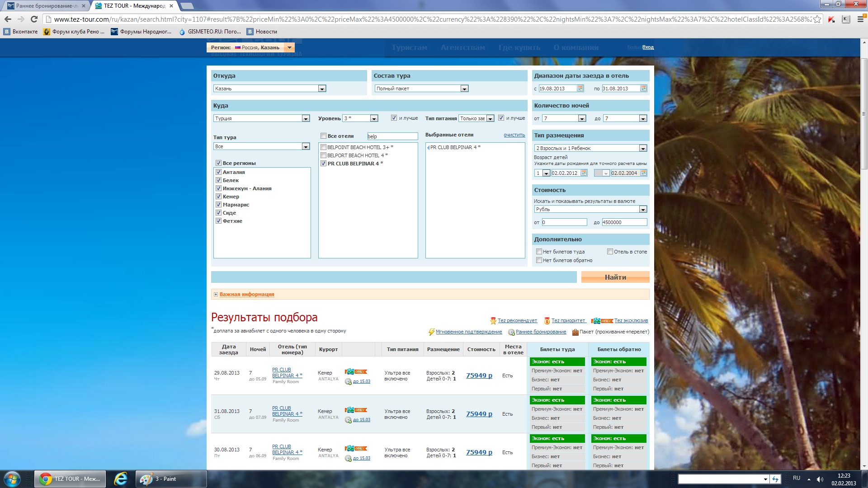The width and height of the screenshot is (868, 488).
Task: Click the Tez рекомендует legend icon
Action: [x=493, y=321]
